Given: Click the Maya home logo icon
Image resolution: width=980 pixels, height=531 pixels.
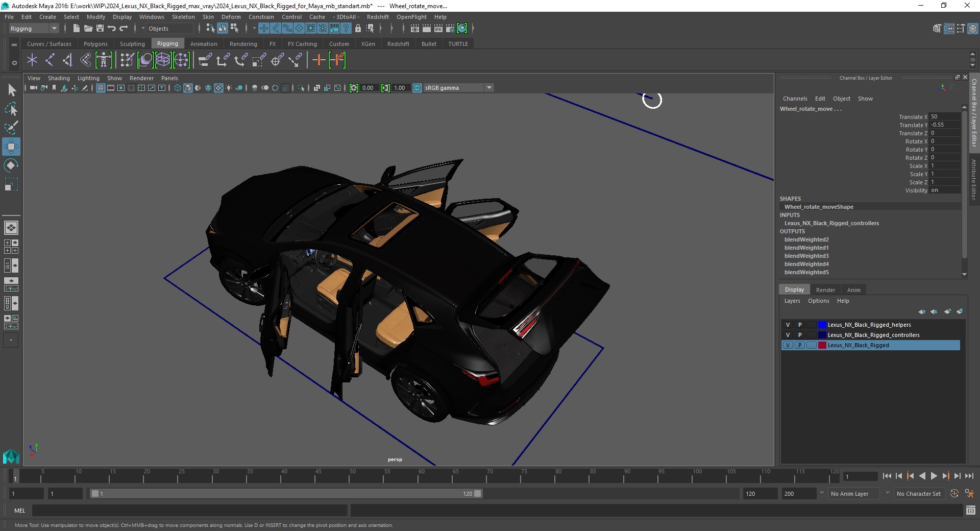Looking at the screenshot, I should [11, 456].
